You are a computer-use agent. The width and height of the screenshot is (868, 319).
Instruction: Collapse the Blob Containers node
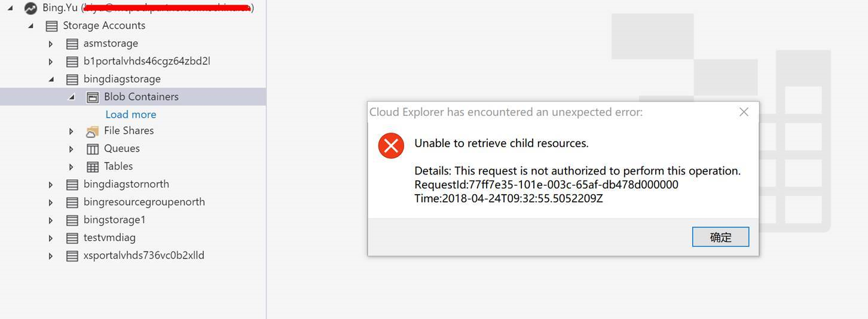point(71,97)
